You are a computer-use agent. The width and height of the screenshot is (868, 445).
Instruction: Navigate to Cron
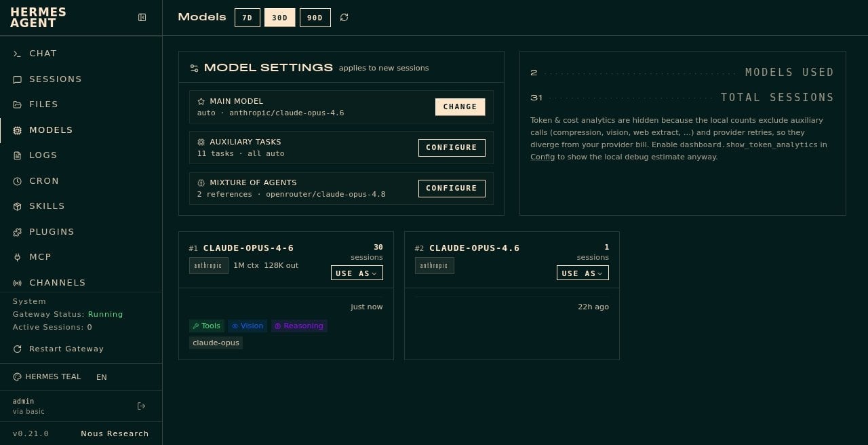coord(81,181)
